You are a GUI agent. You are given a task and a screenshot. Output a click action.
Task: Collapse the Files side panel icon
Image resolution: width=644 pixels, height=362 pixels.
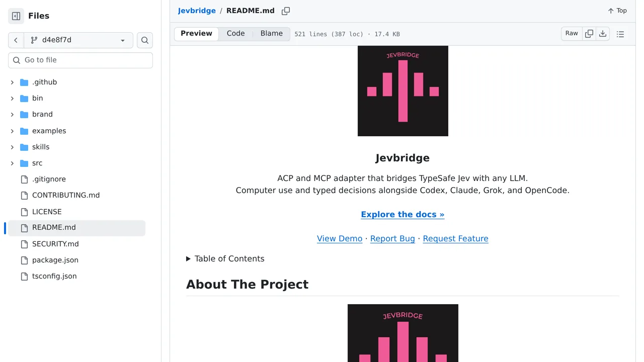point(16,16)
